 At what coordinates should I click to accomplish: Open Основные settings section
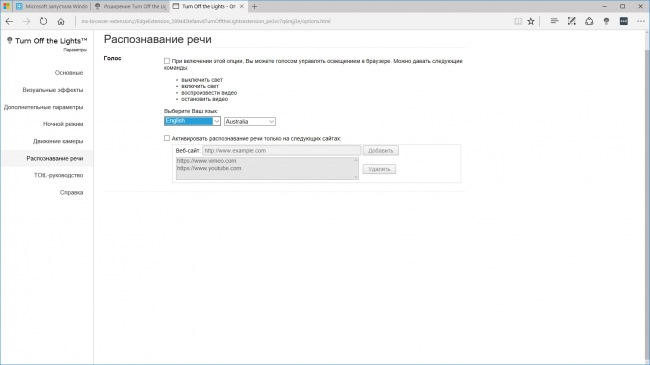[x=69, y=73]
